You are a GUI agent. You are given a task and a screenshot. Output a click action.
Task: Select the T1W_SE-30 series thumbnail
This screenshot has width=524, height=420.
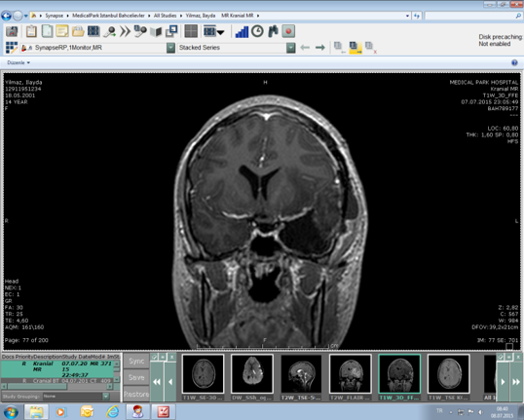pyautogui.click(x=203, y=373)
